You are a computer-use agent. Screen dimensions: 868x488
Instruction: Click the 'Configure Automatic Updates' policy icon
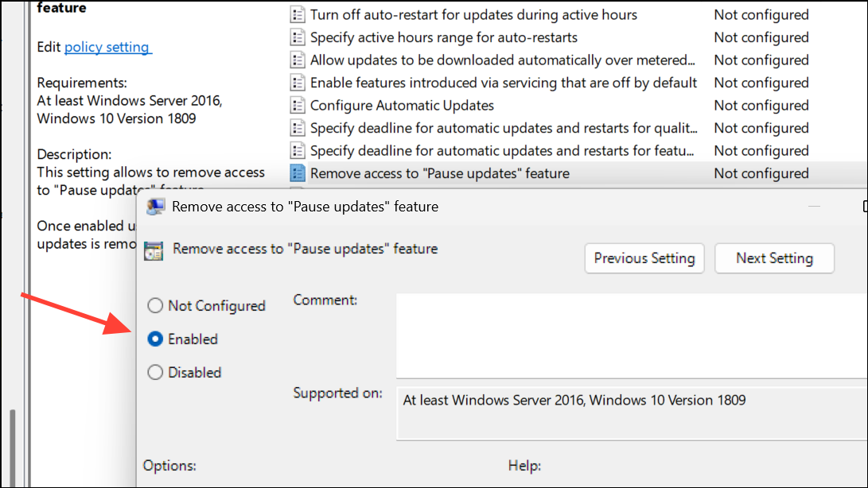(x=298, y=105)
